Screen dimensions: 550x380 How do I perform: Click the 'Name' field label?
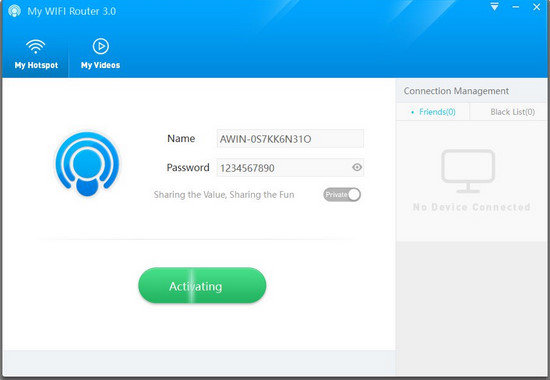[181, 139]
